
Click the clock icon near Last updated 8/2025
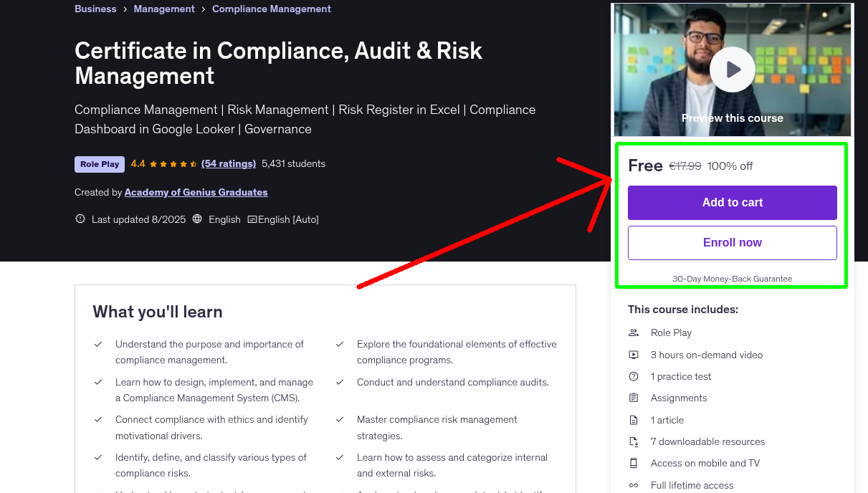click(80, 219)
